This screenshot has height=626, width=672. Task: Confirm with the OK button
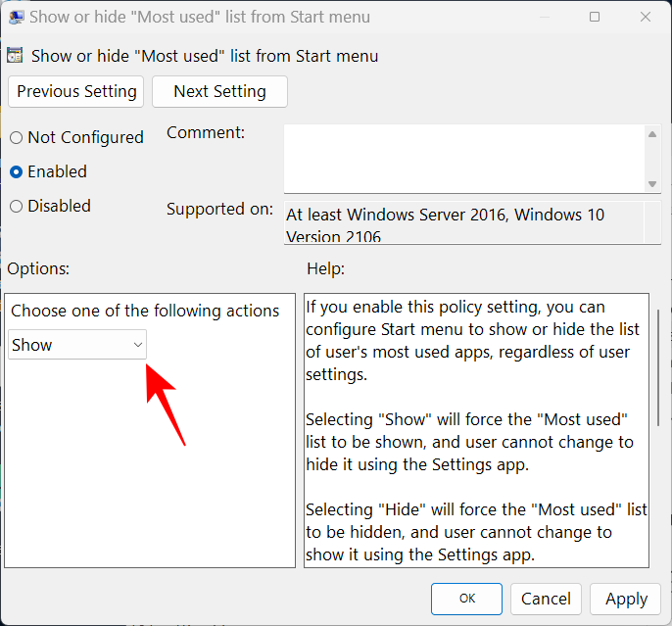(466, 599)
